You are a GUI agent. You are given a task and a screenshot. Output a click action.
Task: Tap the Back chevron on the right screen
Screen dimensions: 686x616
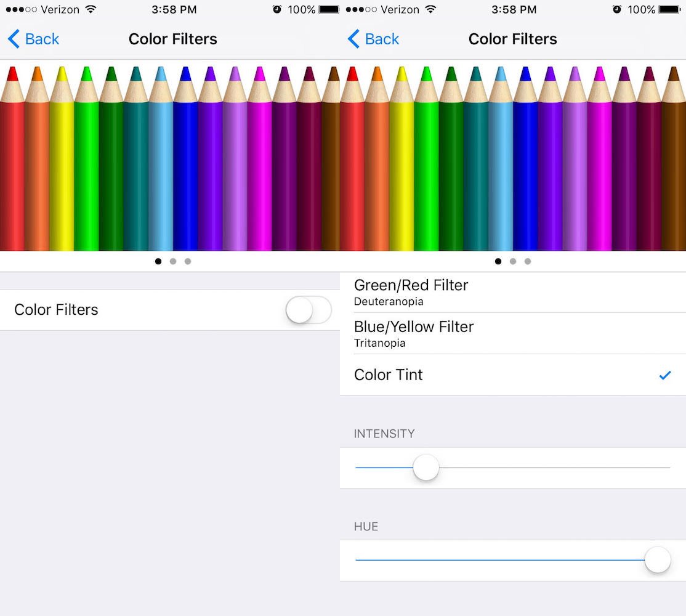[x=353, y=39]
